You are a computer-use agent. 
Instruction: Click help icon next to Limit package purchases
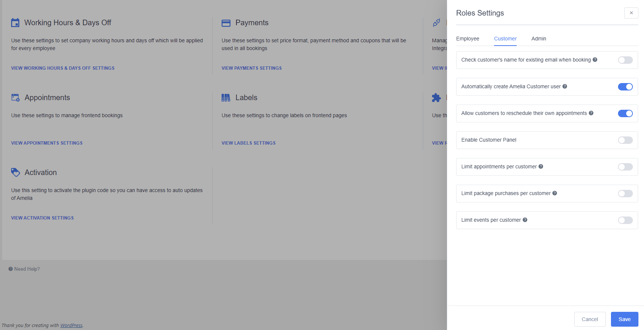click(x=555, y=193)
